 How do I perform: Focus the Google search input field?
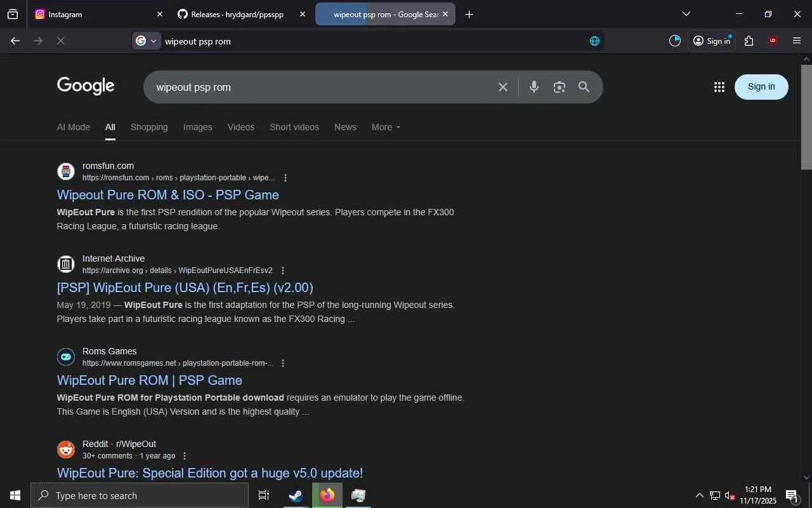point(324,87)
